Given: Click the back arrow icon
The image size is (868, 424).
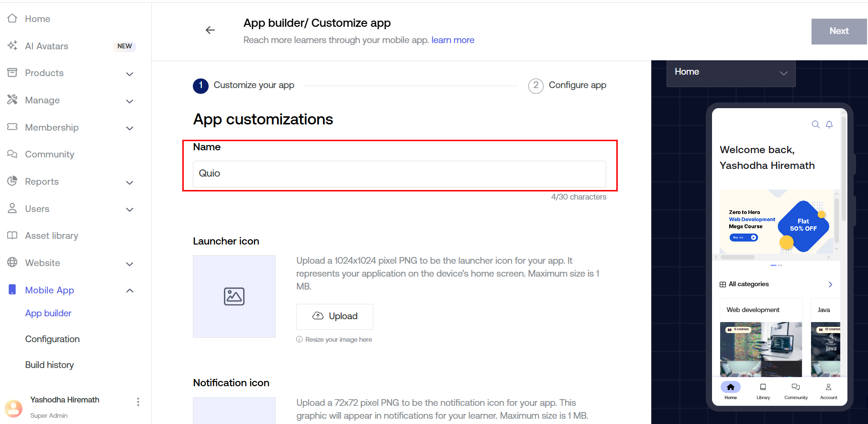Looking at the screenshot, I should tap(210, 30).
